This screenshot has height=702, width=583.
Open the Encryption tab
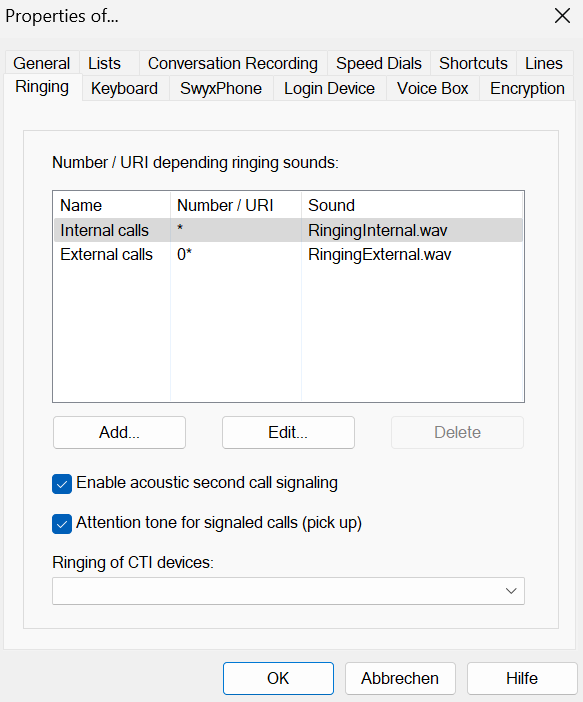pos(527,88)
